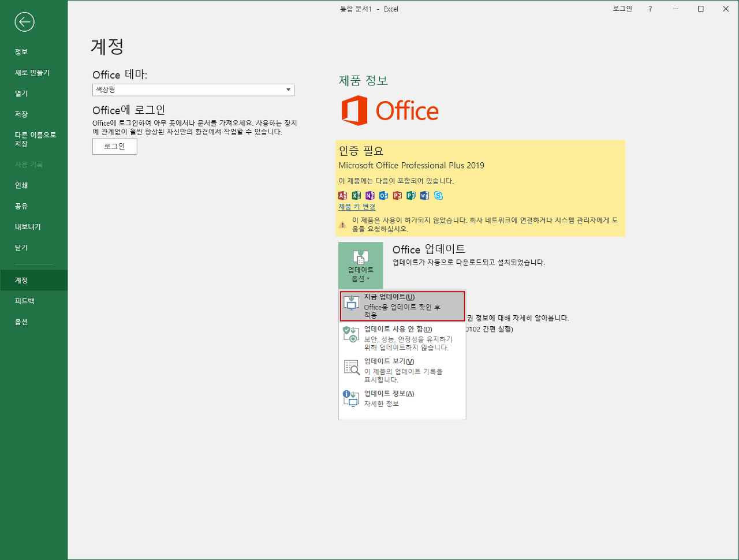Click the Office 업데이트 heading
Viewport: 739px width, 560px height.
(429, 249)
